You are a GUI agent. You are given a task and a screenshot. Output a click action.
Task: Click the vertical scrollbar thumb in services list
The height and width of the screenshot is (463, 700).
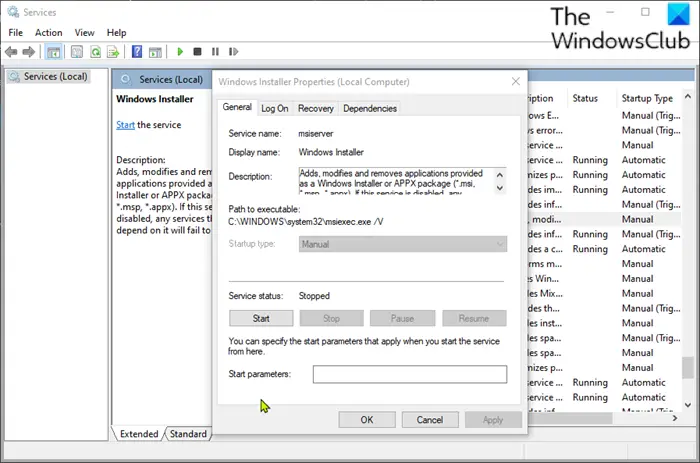(x=688, y=367)
